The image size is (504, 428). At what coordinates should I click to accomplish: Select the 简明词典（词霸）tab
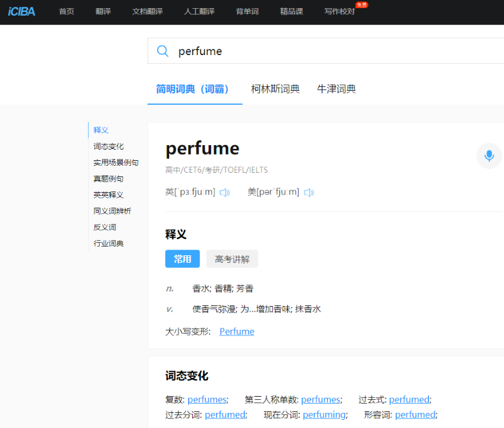(192, 89)
